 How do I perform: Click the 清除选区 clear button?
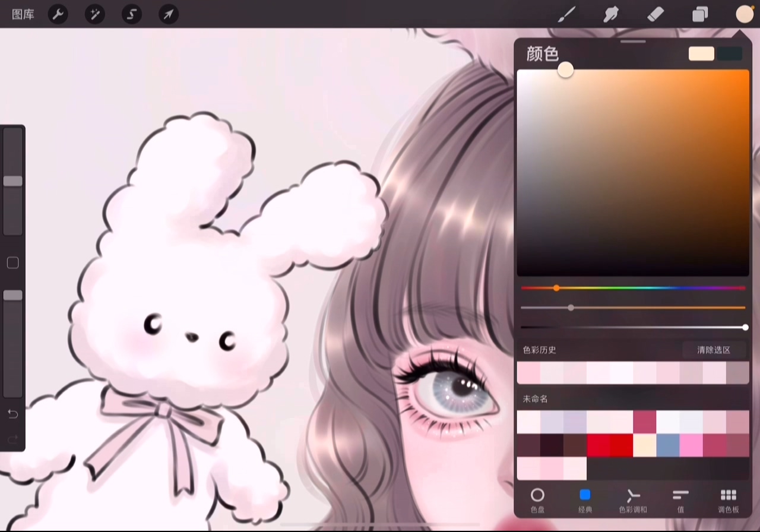point(714,350)
